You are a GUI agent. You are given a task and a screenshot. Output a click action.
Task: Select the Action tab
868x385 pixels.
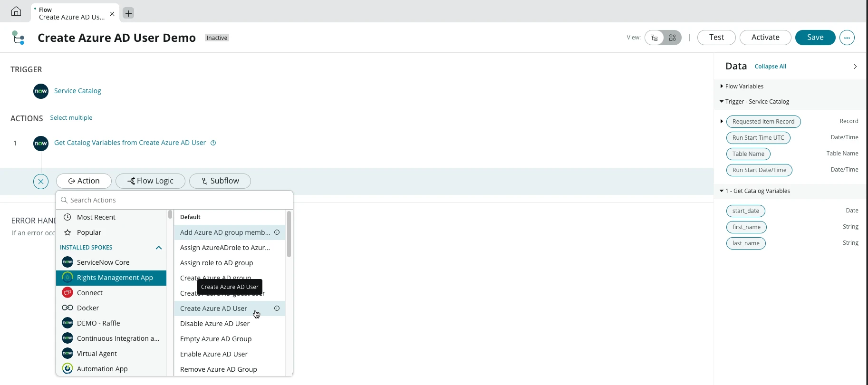tap(84, 181)
